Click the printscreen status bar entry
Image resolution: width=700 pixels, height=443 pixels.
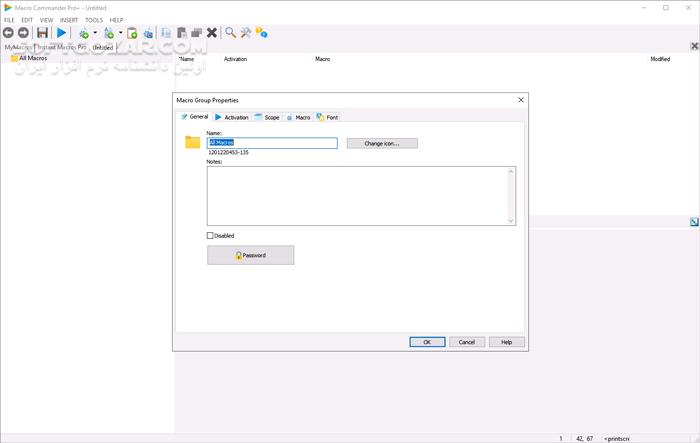click(x=617, y=439)
